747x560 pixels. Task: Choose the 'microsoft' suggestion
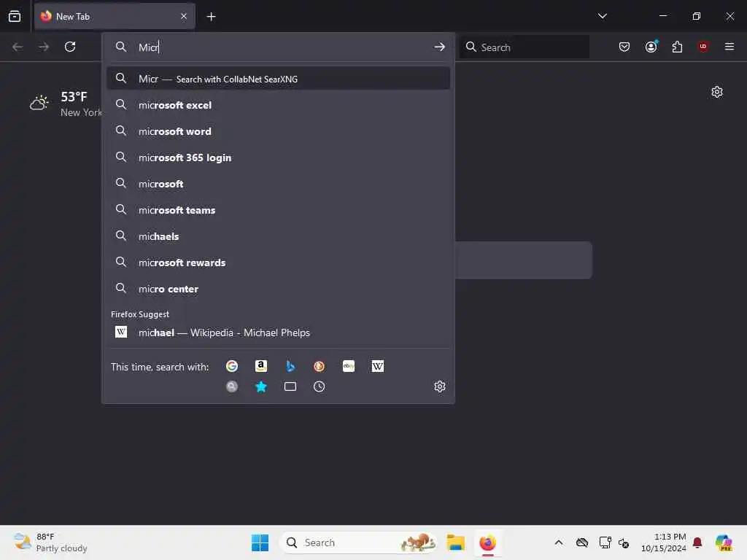(x=278, y=184)
